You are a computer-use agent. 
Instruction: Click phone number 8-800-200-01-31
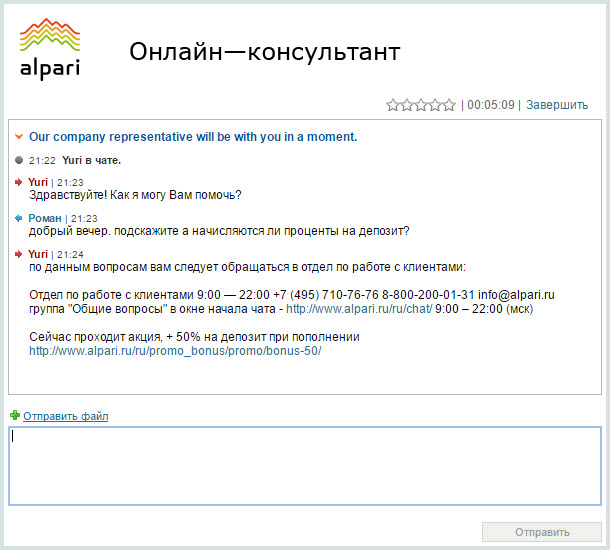tap(428, 295)
